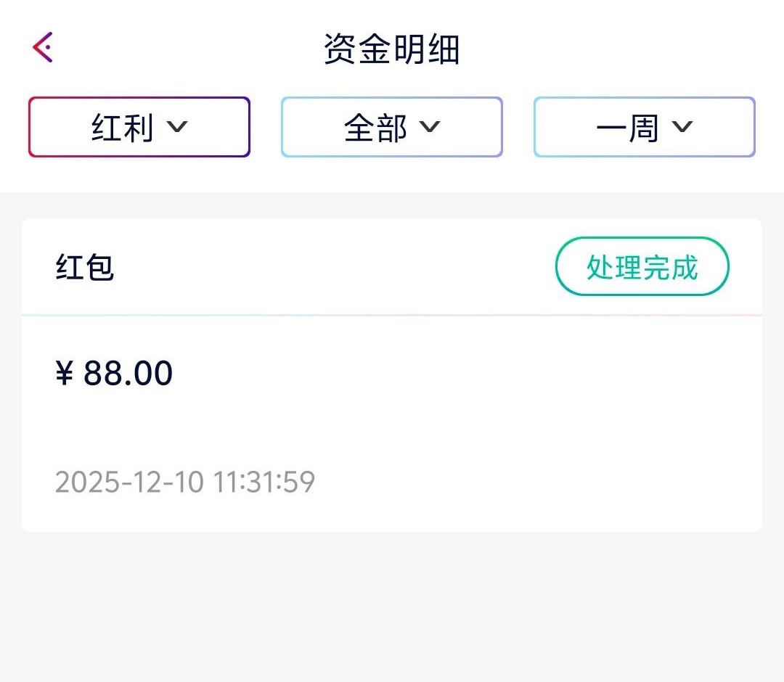Tap the back arrow icon
Viewport: 784px width, 682px height.
[43, 48]
